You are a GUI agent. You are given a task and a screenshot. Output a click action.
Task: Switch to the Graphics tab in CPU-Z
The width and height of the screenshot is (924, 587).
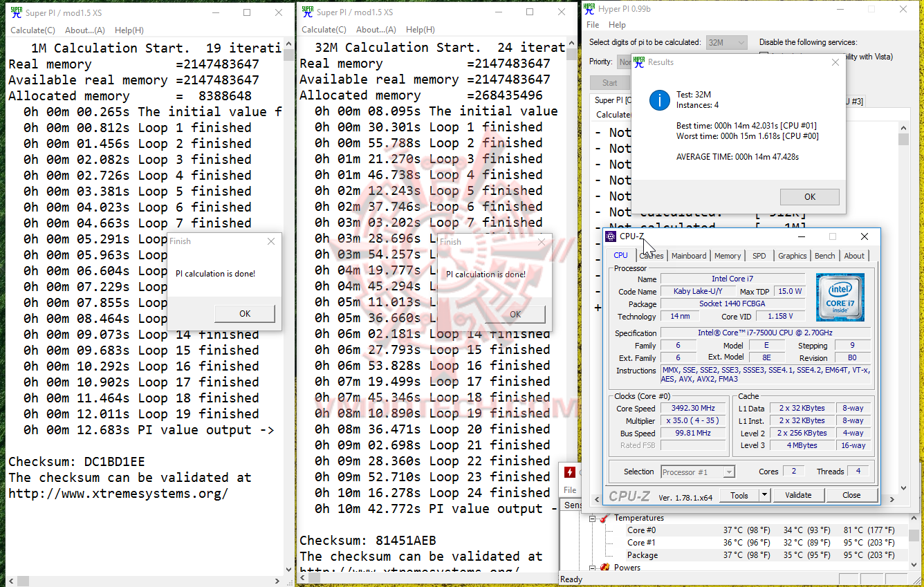(792, 256)
